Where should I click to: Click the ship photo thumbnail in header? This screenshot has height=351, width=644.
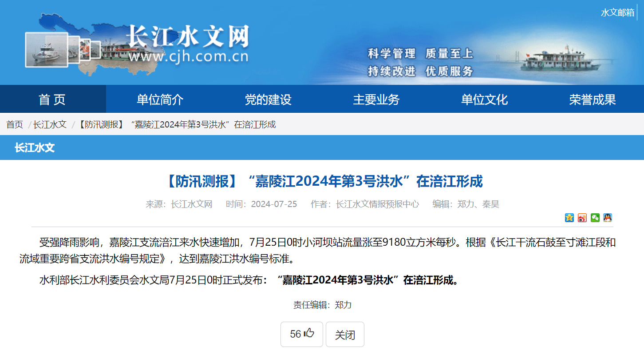(x=46, y=49)
